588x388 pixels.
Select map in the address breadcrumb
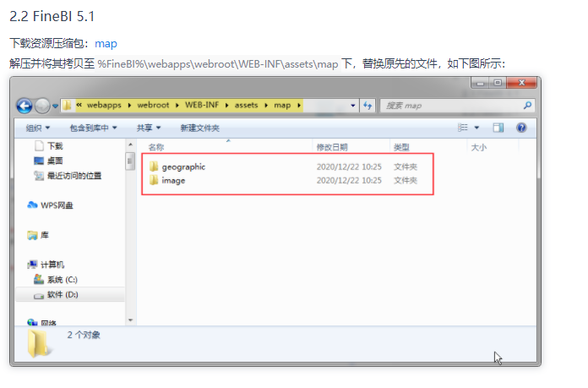282,105
